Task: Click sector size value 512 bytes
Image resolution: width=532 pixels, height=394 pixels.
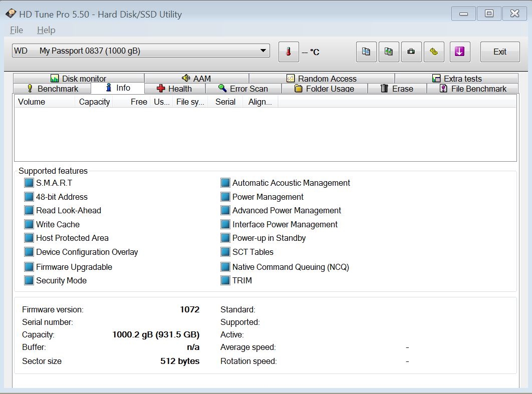Action: tap(180, 361)
